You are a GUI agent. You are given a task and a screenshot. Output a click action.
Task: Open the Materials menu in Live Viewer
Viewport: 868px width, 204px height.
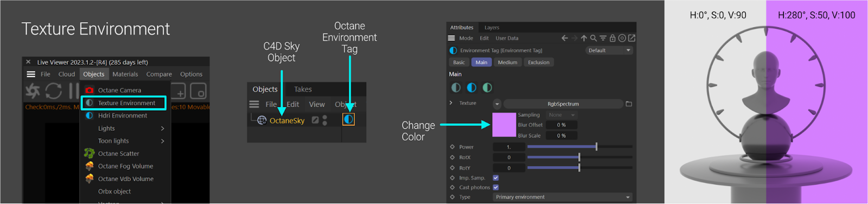(x=125, y=74)
